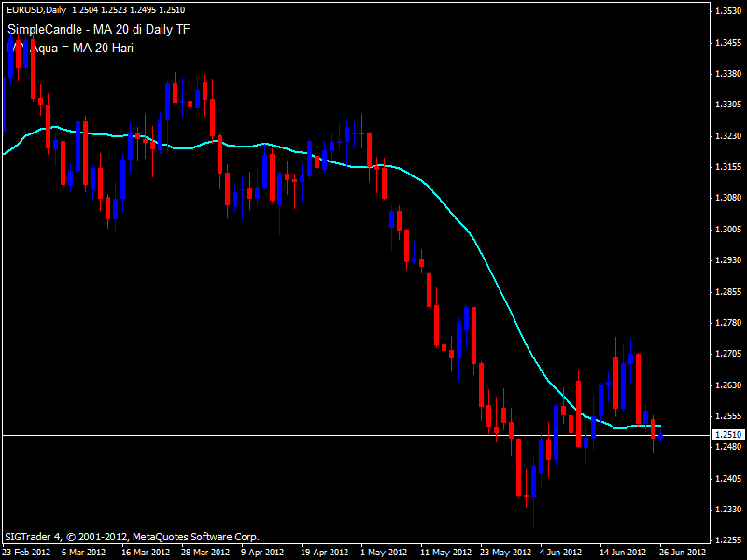Screen dimensions: 747x560
Task: Click price axis label 1.3530
Action: [x=728, y=11]
